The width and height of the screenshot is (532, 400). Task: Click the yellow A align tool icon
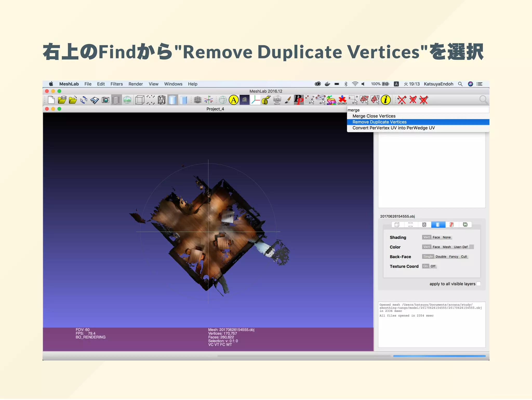pos(234,100)
